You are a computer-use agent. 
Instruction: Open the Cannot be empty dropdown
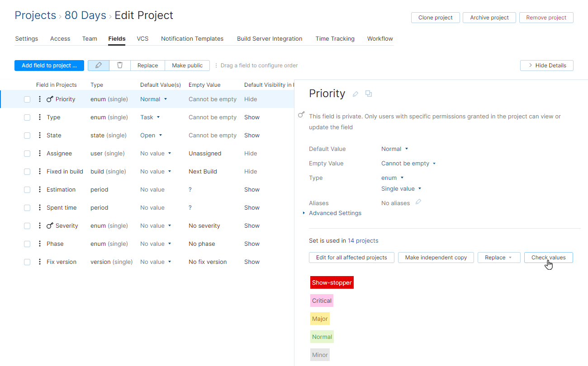(408, 163)
